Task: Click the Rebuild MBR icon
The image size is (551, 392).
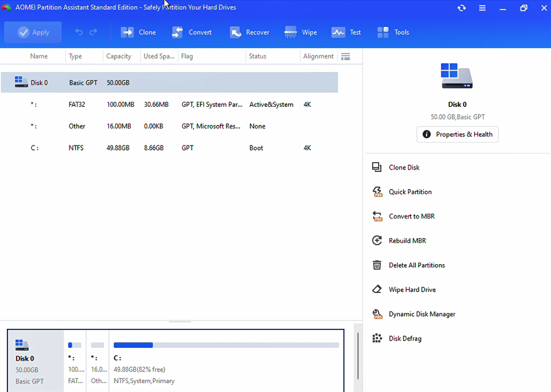Action: (377, 241)
